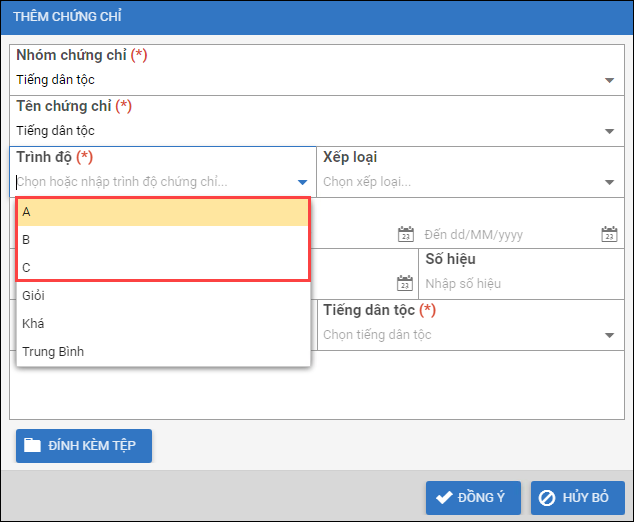Image resolution: width=634 pixels, height=522 pixels.
Task: Select Trung Bình option
Action: 163,351
